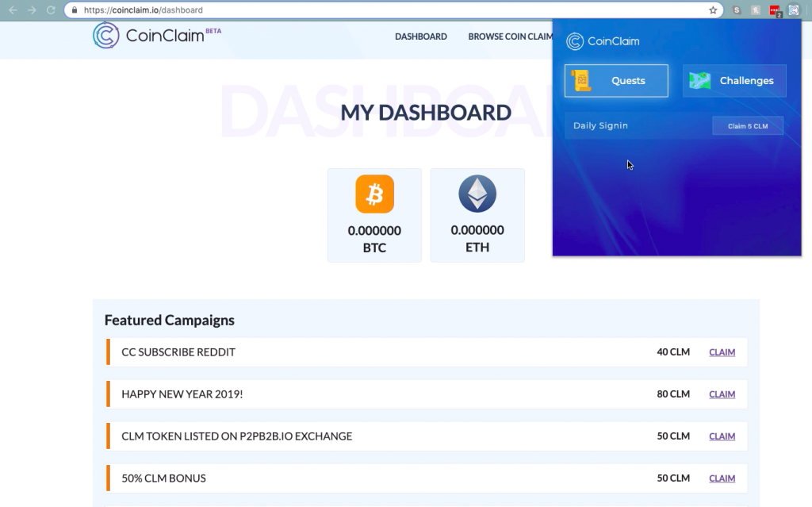
Task: Click the Quests scroll icon
Action: [581, 80]
